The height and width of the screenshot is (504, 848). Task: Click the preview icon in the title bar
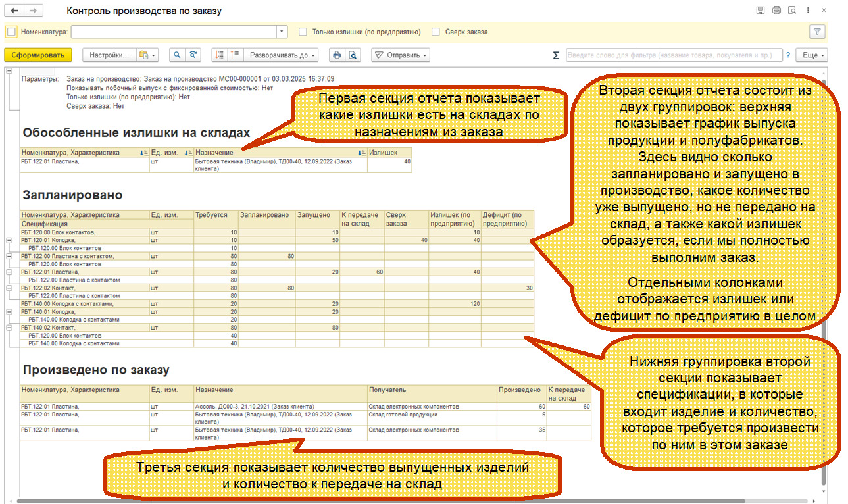coord(793,11)
